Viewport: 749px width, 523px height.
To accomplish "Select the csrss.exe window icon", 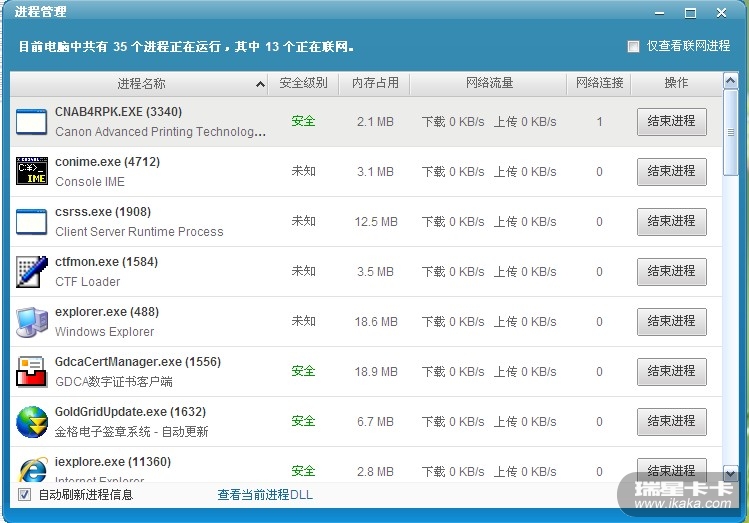I will pyautogui.click(x=32, y=222).
